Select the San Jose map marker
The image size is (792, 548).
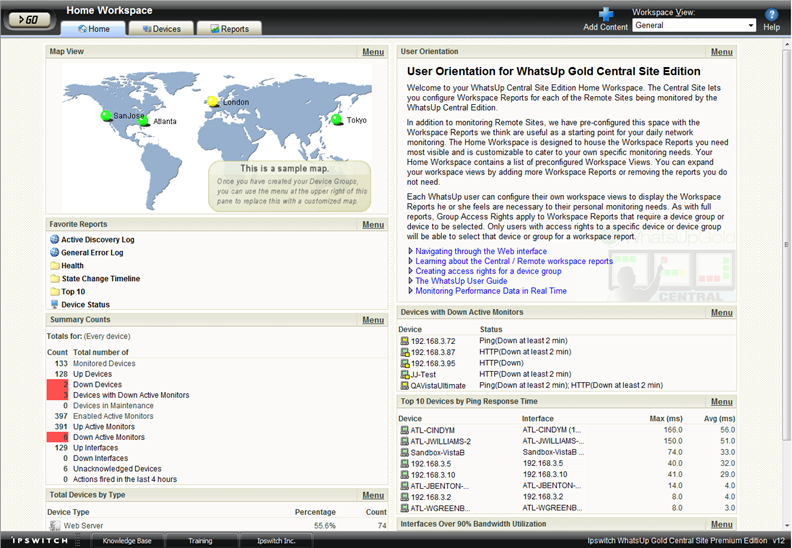tap(106, 116)
